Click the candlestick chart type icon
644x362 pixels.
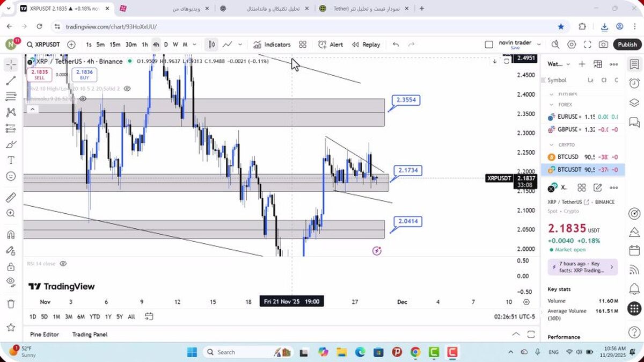click(x=212, y=45)
